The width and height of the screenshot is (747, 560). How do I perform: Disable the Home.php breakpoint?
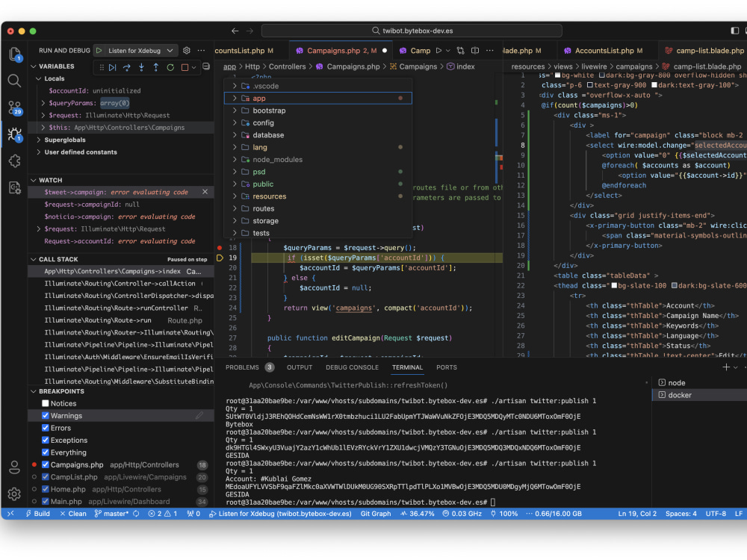tap(46, 490)
